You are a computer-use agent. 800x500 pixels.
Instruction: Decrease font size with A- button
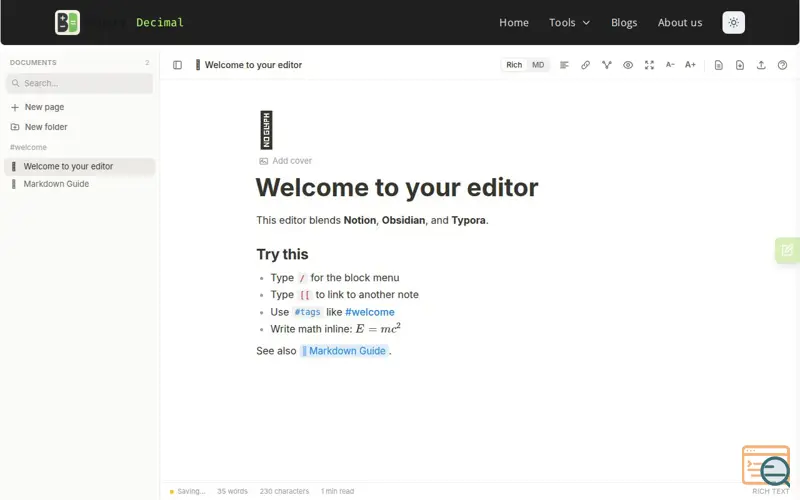(x=670, y=65)
